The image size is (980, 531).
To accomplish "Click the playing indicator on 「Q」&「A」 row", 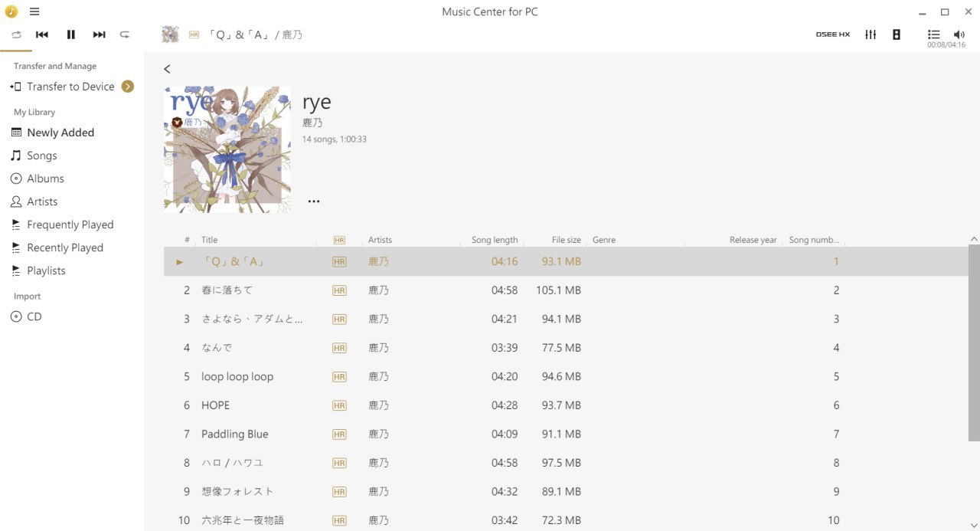I will point(180,262).
